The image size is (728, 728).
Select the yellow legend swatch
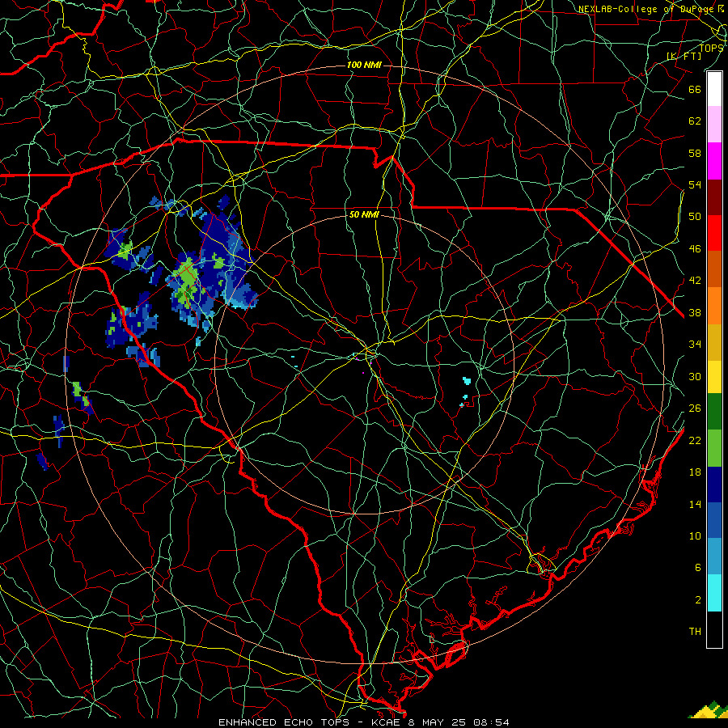714,376
